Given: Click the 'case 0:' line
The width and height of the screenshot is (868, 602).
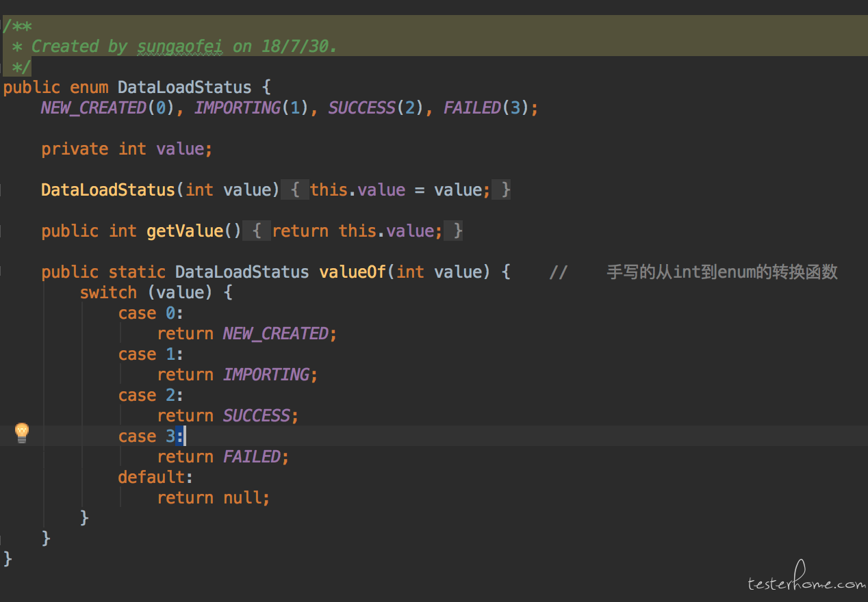Looking at the screenshot, I should pyautogui.click(x=151, y=313).
